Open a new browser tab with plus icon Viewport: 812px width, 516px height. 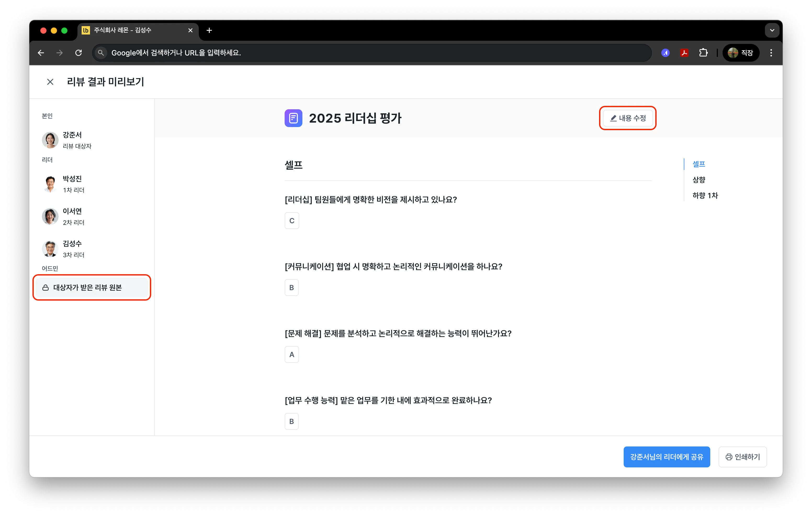pos(209,30)
